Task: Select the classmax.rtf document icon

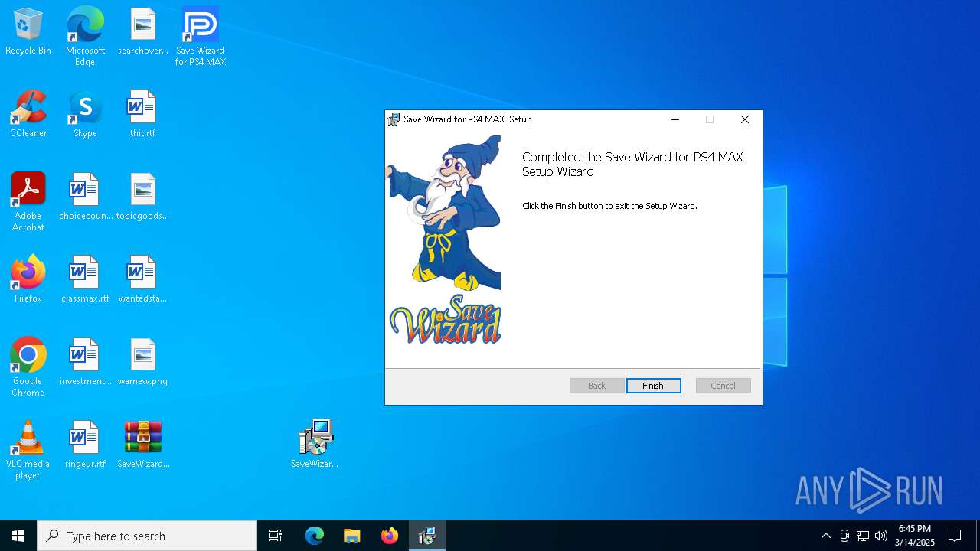Action: coord(85,280)
